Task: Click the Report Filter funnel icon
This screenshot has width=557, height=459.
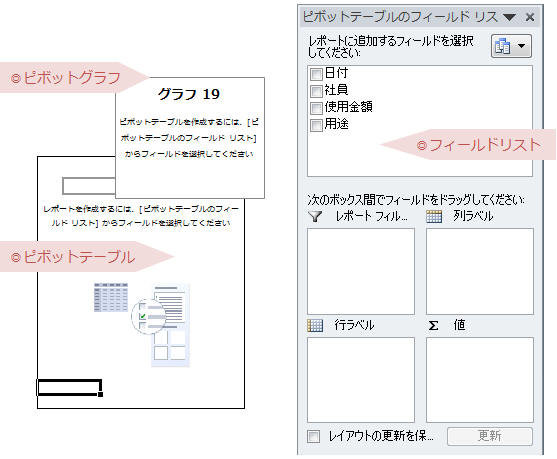Action: click(x=315, y=216)
